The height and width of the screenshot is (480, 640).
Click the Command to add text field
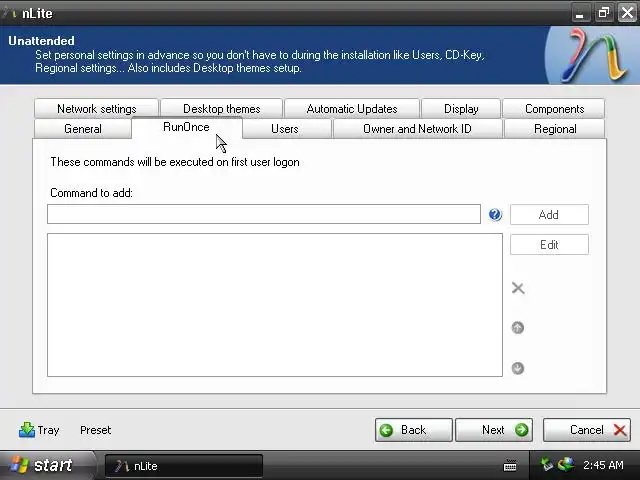(x=264, y=214)
